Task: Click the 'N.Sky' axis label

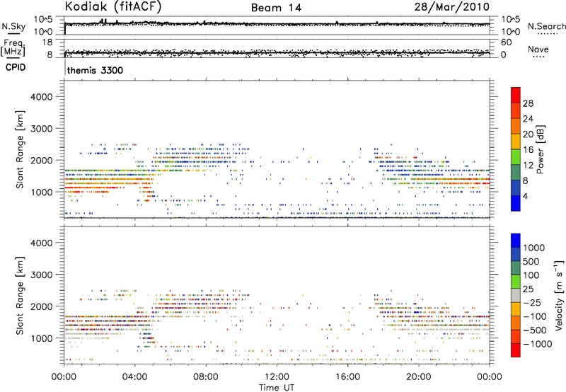Action: (x=13, y=26)
